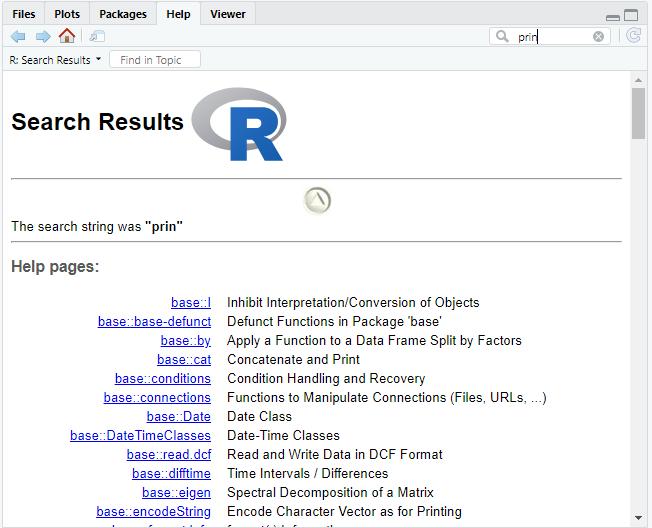The height and width of the screenshot is (528, 652).
Task: Show help in a new window icon
Action: point(97,37)
